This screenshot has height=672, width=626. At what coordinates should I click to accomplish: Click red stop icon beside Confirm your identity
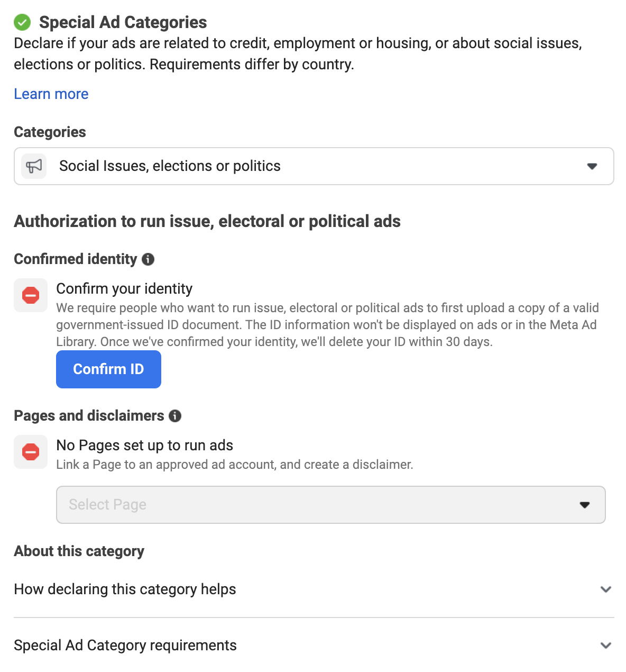[x=31, y=295]
